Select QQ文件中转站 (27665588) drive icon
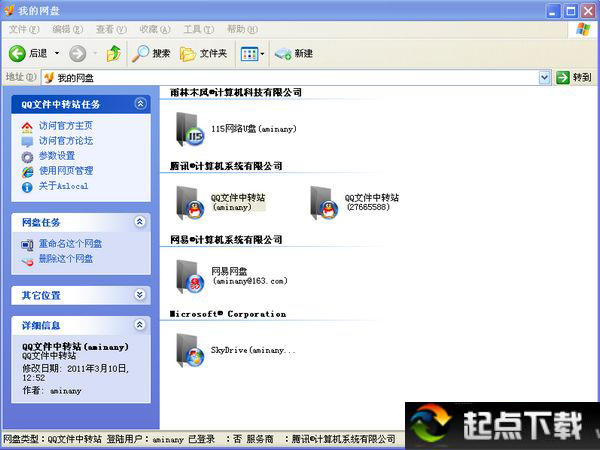This screenshot has height=450, width=600. pos(324,203)
